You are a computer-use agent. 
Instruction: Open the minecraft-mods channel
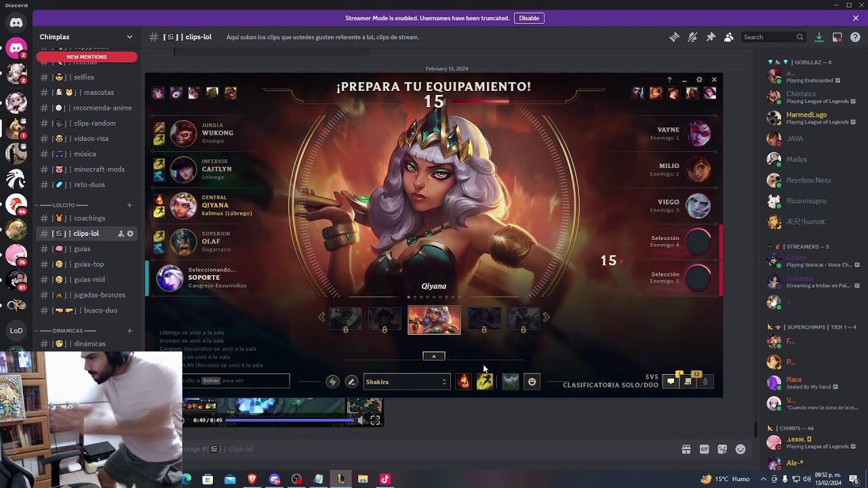point(87,169)
